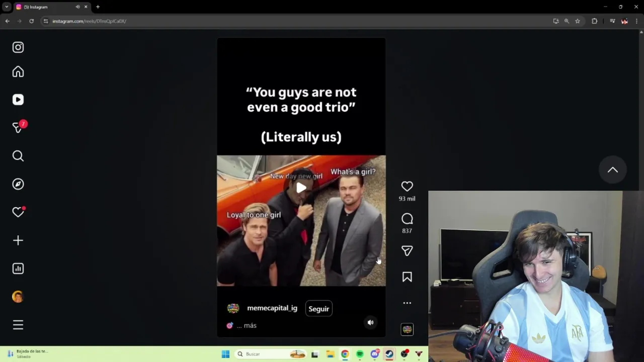Image resolution: width=644 pixels, height=362 pixels.
Task: Share the reel with the paper plane icon
Action: tap(407, 251)
